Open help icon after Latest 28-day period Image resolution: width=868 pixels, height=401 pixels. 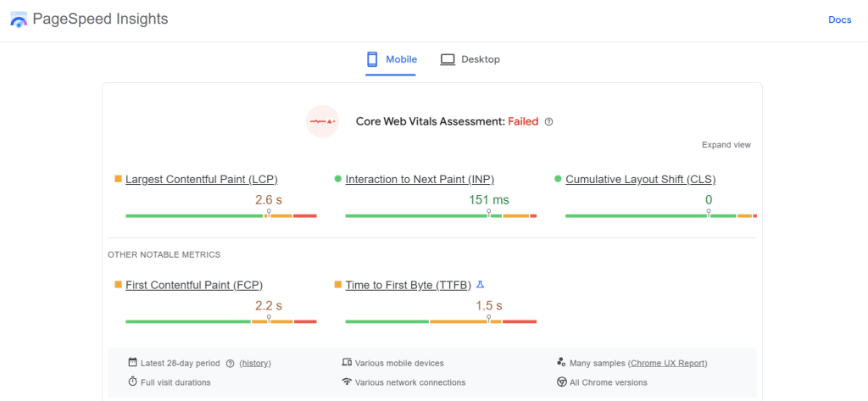[x=231, y=364]
